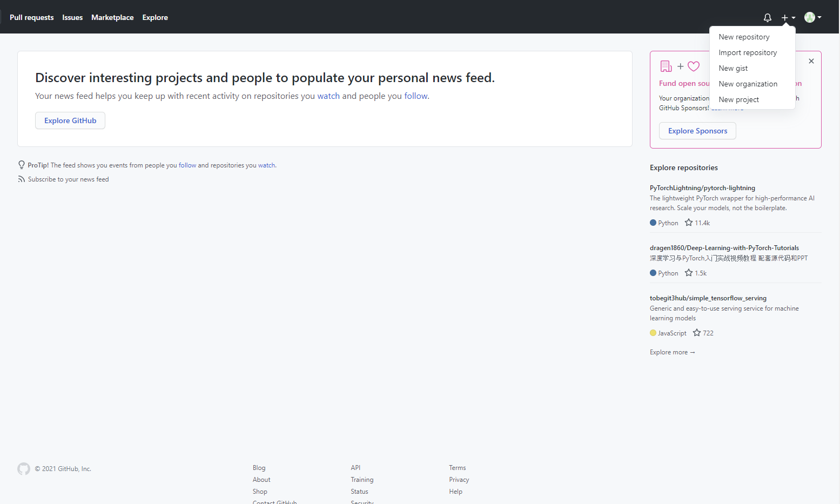Toggle the plus create-new dropdown
The image size is (840, 504).
click(x=788, y=18)
